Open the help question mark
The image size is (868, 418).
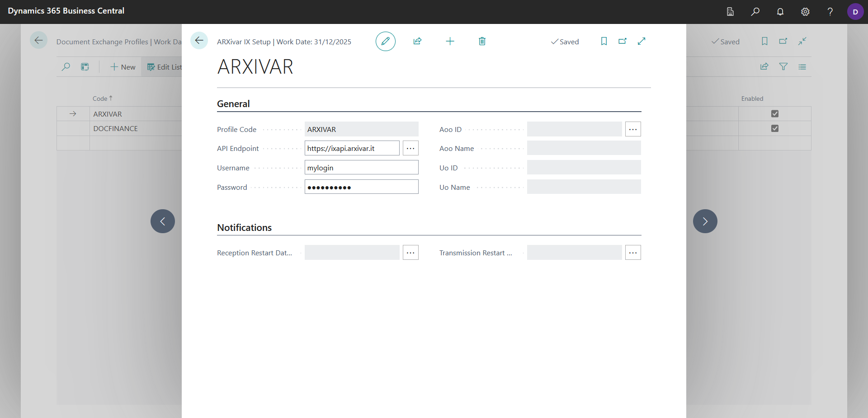point(830,12)
